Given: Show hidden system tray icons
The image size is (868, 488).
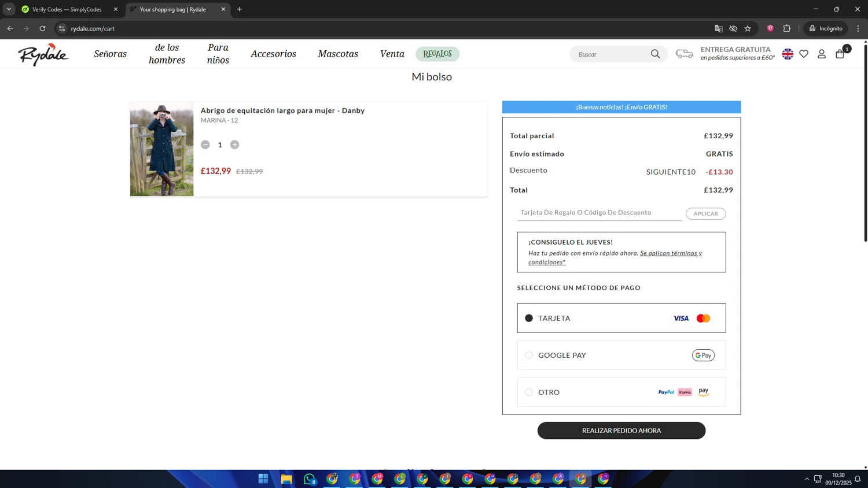Looking at the screenshot, I should click(x=807, y=479).
